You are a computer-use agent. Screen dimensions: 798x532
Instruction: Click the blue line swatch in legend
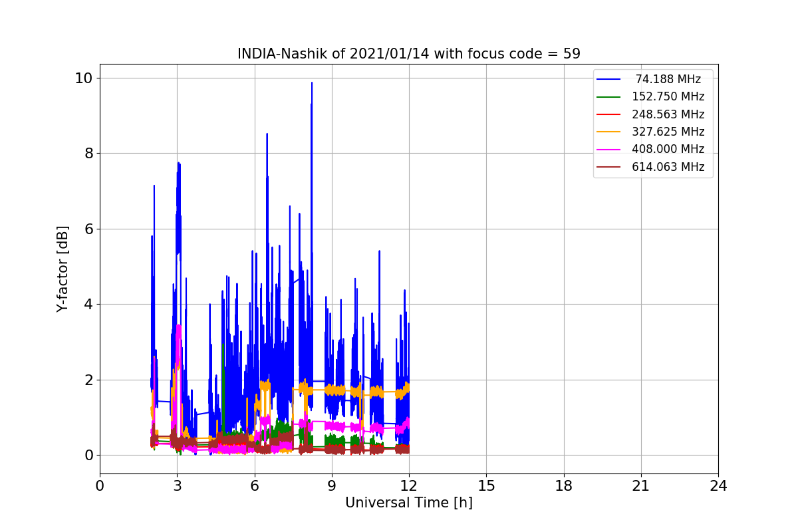click(609, 79)
